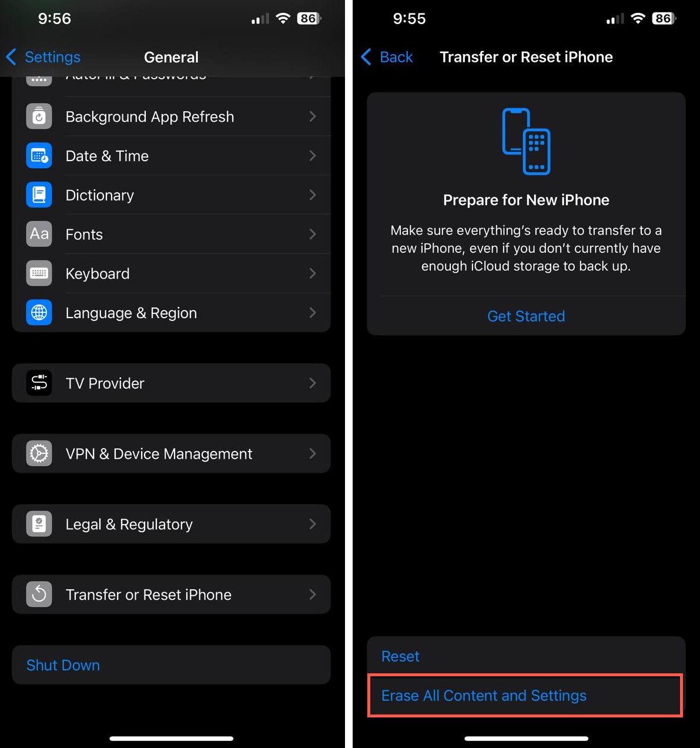This screenshot has width=700, height=748.
Task: Tap Back on Transfer or Reset screen
Action: tap(387, 57)
